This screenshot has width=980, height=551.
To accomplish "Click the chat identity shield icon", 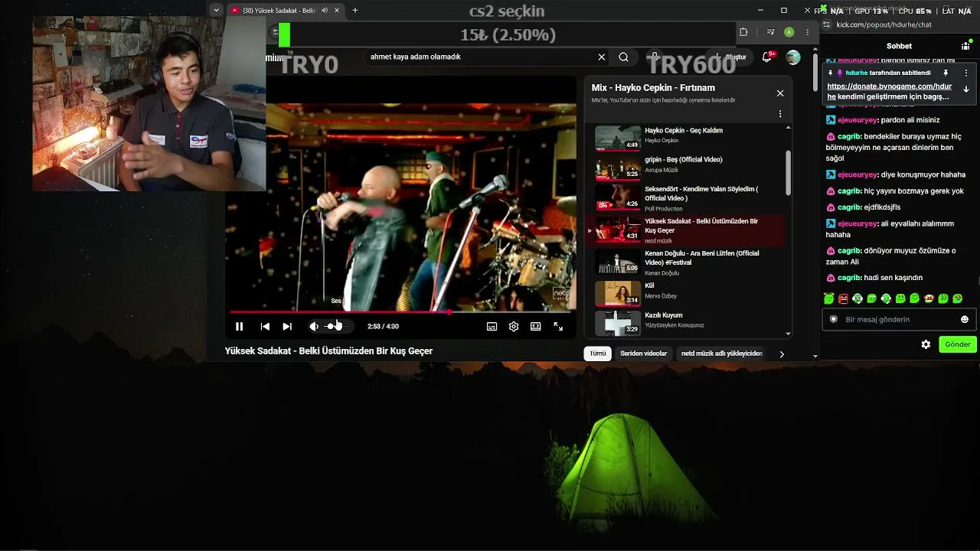I will point(835,319).
